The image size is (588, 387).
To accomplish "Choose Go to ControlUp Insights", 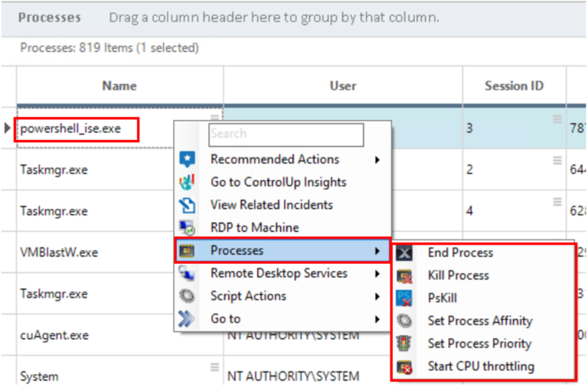I will 283,182.
